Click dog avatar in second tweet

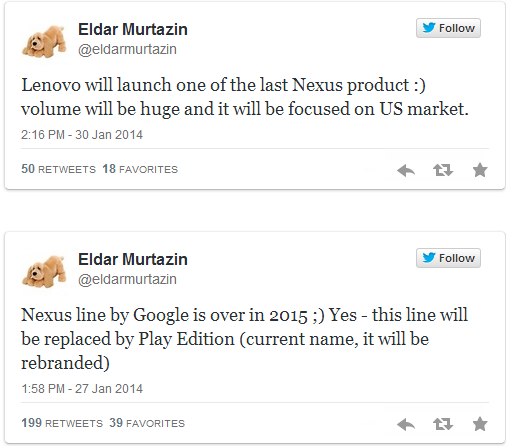point(45,271)
